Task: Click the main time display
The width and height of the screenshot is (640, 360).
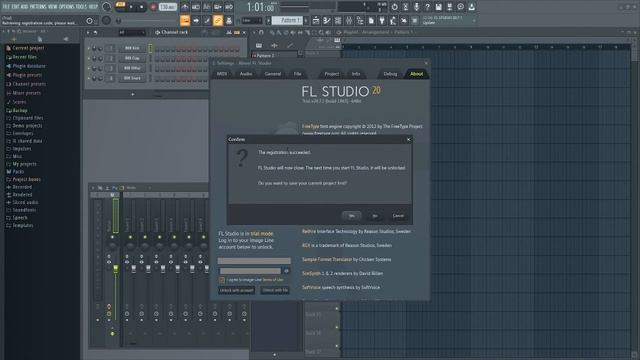Action: pos(260,7)
